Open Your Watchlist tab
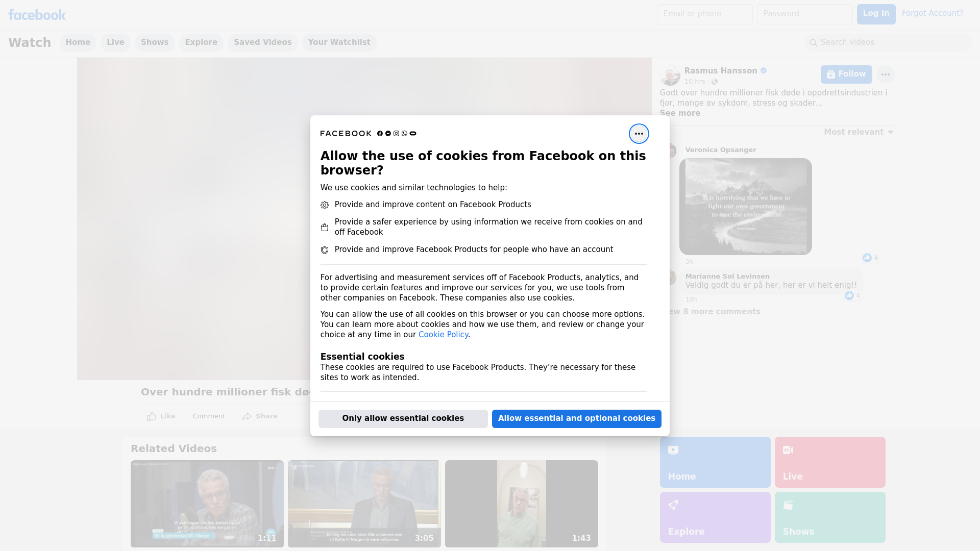This screenshot has width=980, height=551. click(x=339, y=42)
